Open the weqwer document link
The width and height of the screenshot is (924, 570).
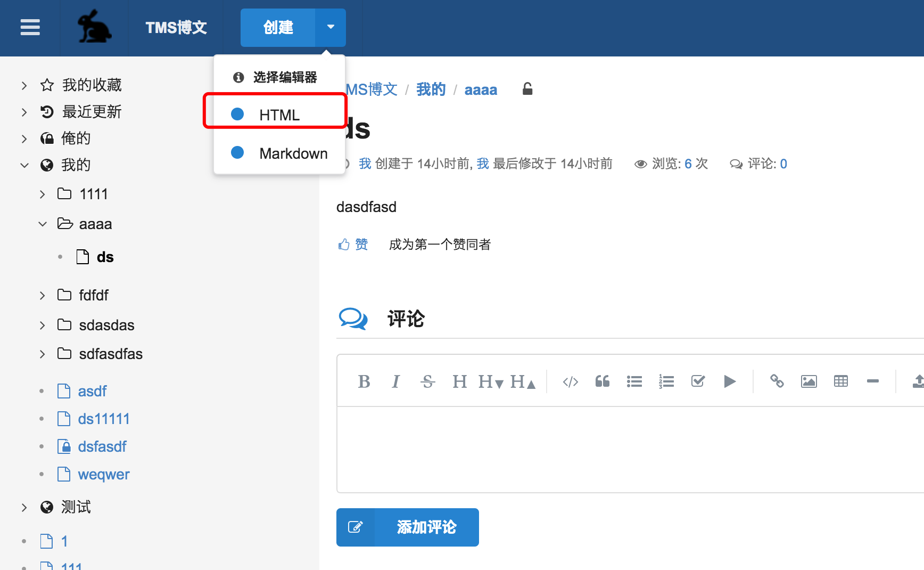click(103, 474)
